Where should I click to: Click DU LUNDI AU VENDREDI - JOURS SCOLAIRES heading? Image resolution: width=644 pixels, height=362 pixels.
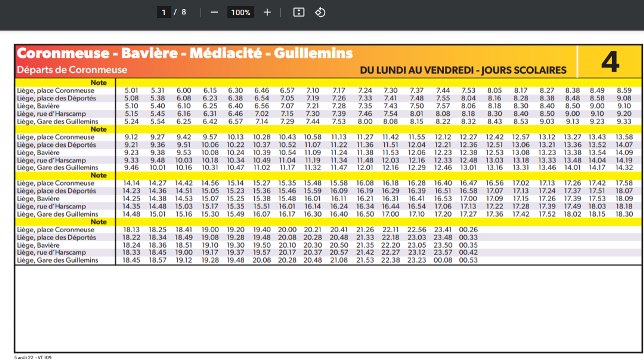(x=463, y=70)
